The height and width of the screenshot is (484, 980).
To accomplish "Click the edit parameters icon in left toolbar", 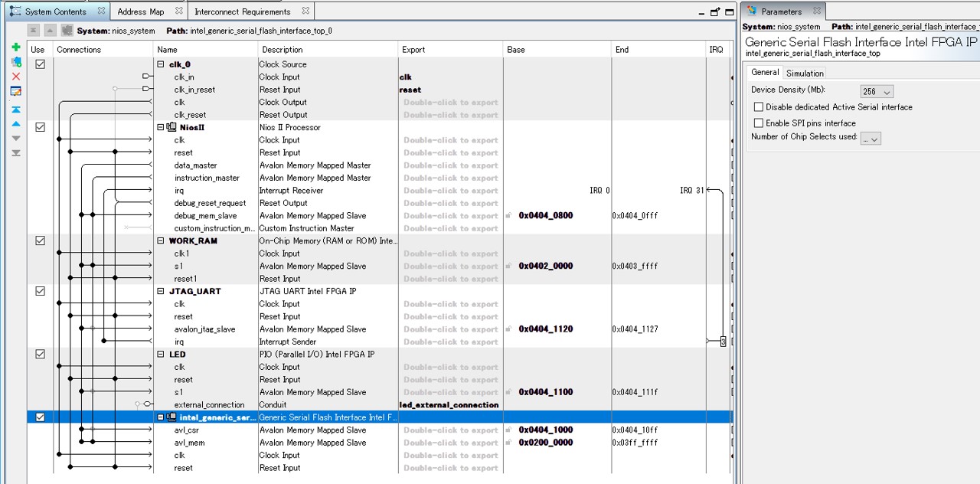I will pyautogui.click(x=16, y=91).
